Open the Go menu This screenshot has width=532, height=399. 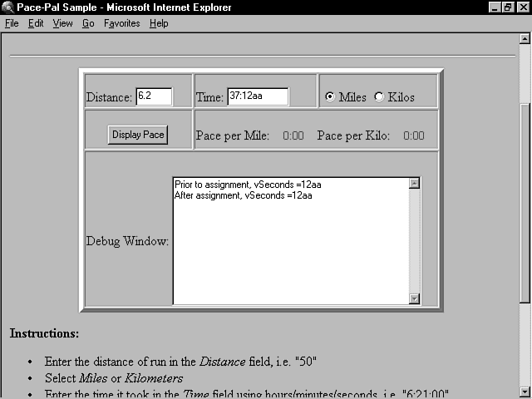pos(88,23)
